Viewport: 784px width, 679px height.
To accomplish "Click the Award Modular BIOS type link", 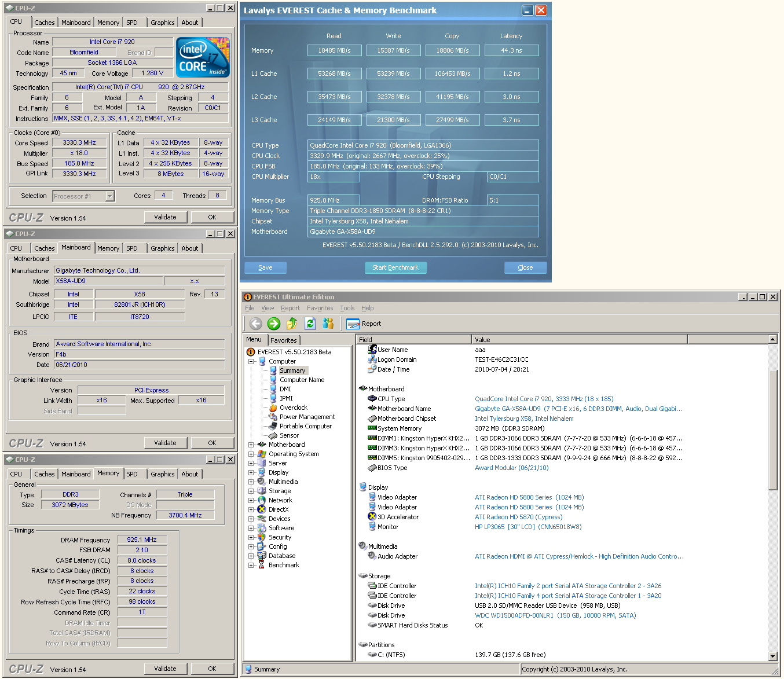I will pyautogui.click(x=511, y=468).
